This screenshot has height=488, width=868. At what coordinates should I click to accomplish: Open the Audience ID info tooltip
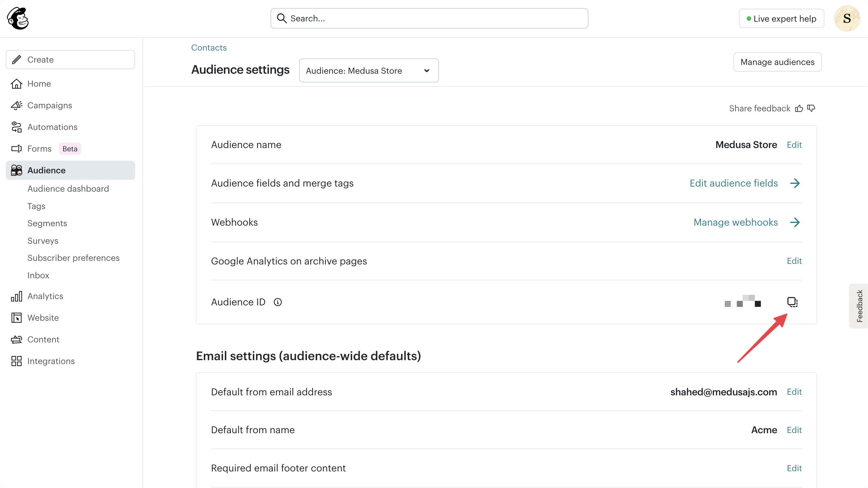tap(277, 302)
